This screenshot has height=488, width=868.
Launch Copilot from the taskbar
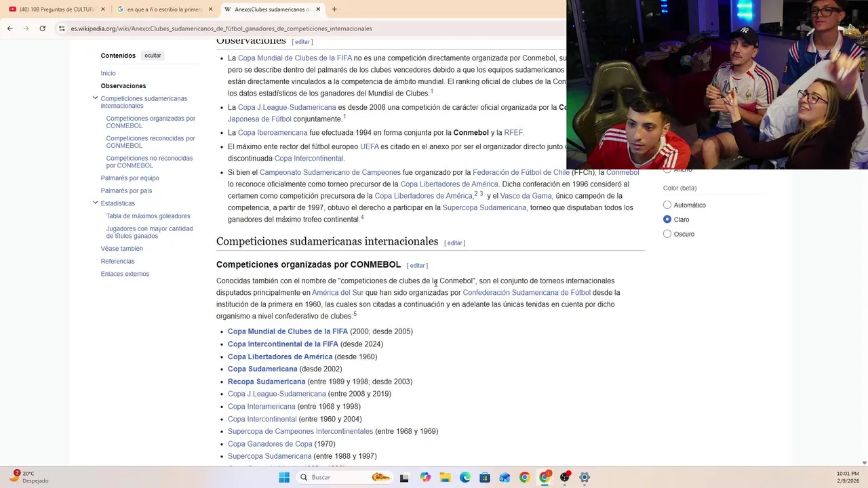(425, 477)
